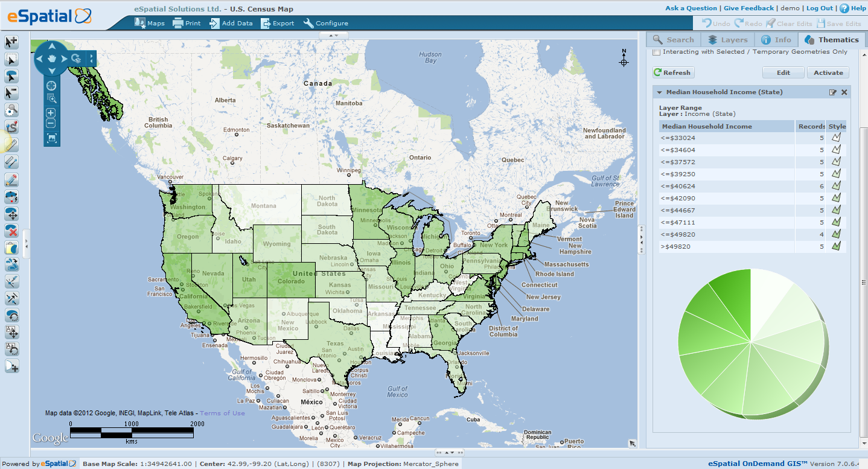
Task: Recenter map using the crosshair icon
Action: pyautogui.click(x=51, y=86)
